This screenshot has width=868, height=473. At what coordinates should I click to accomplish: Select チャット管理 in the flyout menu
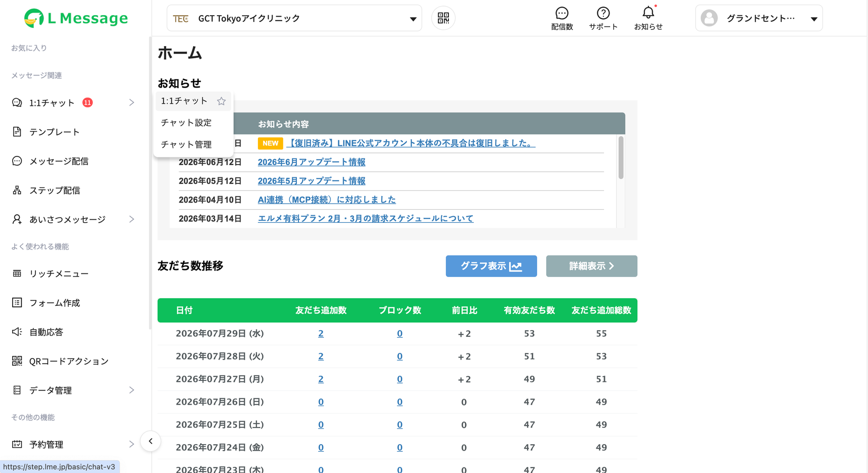[x=186, y=144]
